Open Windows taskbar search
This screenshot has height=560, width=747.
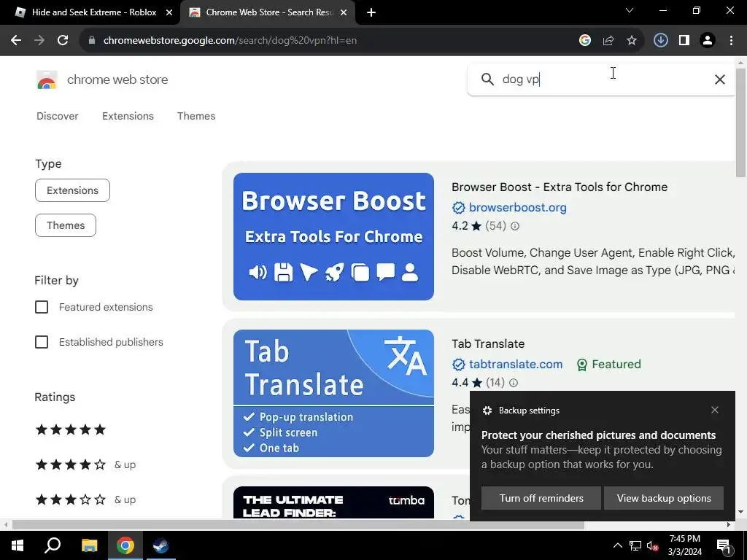tap(53, 545)
